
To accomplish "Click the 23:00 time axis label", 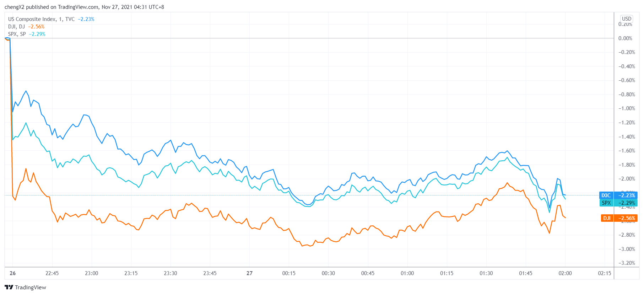I will point(91,273).
